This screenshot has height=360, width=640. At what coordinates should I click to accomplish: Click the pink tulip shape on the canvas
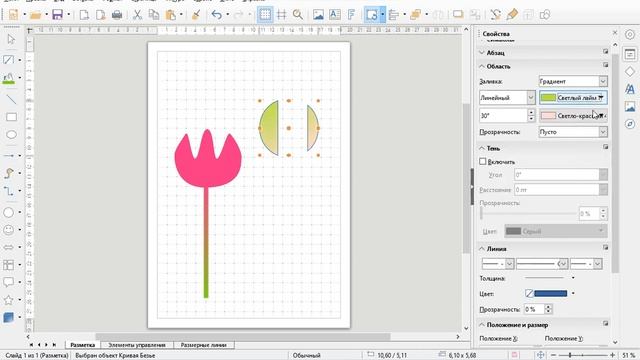click(x=207, y=167)
